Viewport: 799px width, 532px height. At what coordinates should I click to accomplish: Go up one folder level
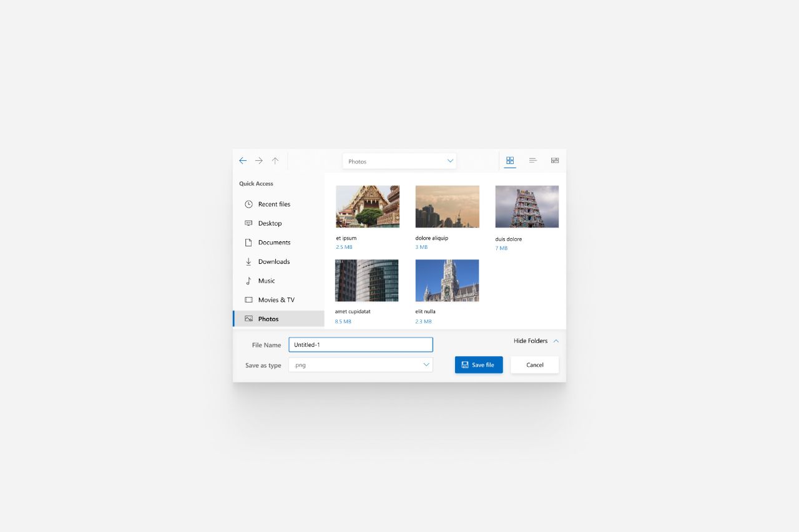pyautogui.click(x=275, y=161)
